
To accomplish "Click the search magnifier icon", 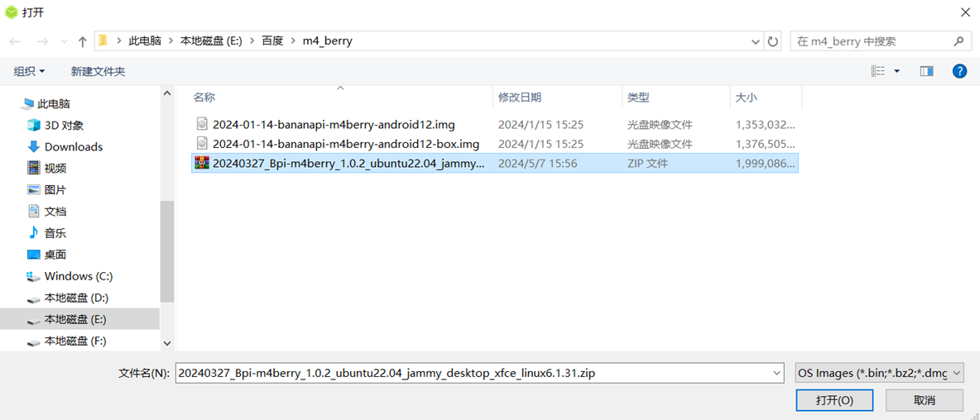I will tap(958, 41).
